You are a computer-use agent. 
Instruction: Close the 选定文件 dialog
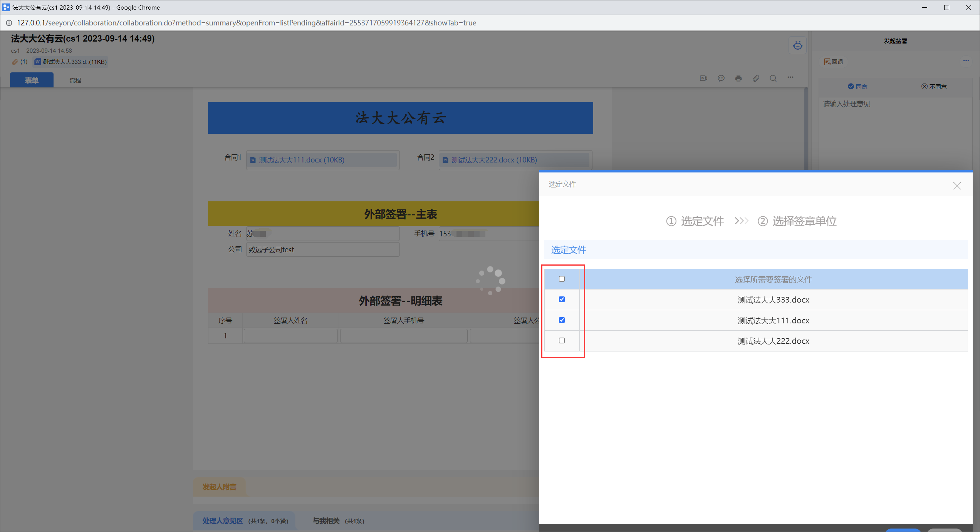point(957,186)
